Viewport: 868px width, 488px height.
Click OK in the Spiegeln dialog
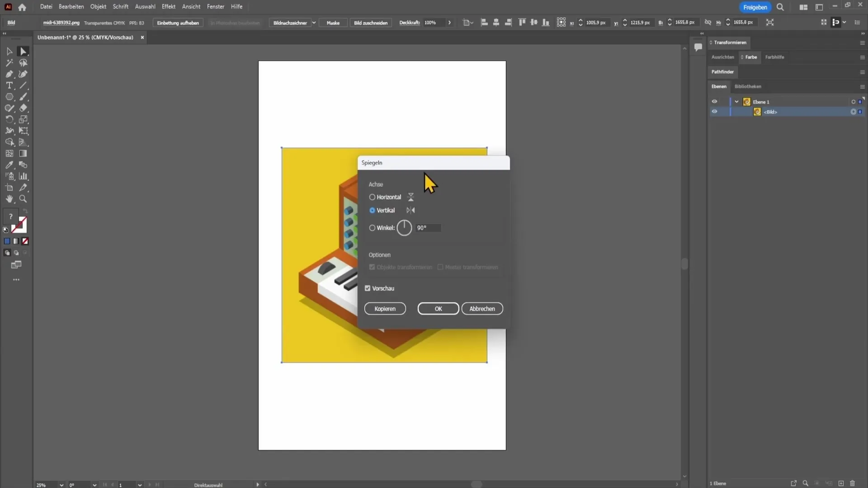tap(438, 309)
